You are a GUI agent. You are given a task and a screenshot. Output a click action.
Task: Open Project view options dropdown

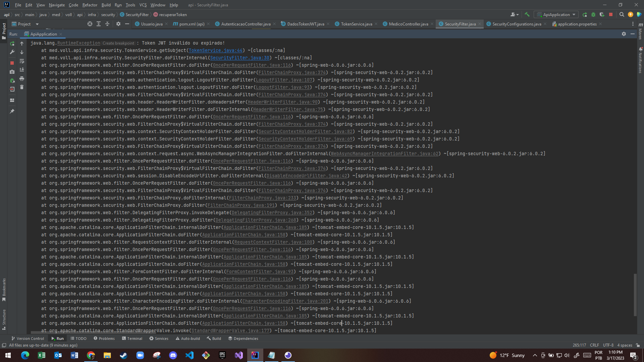coord(37,24)
